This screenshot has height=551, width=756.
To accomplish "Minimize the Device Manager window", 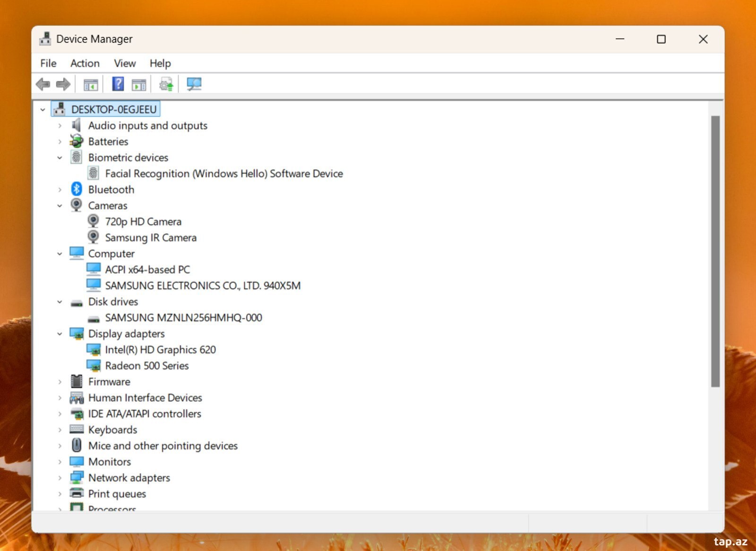I will click(620, 39).
